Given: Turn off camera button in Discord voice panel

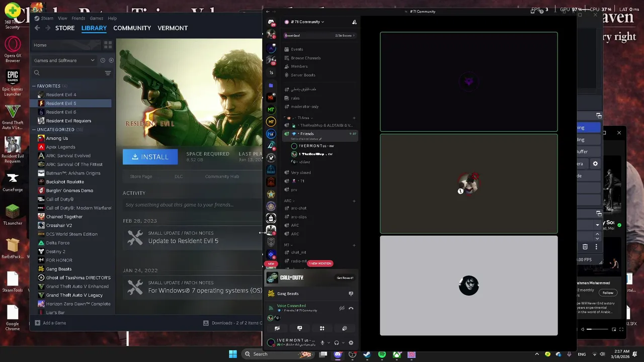Looking at the screenshot, I should 277,328.
